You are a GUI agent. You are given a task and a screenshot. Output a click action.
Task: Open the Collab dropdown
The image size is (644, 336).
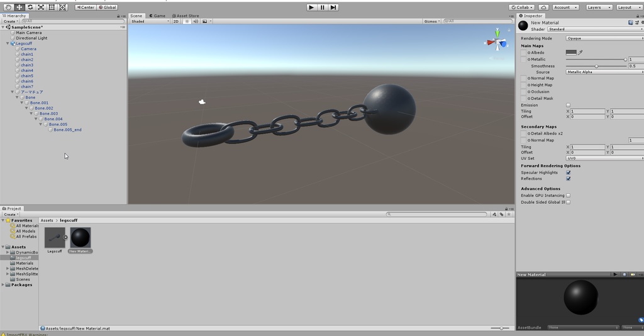pyautogui.click(x=521, y=8)
